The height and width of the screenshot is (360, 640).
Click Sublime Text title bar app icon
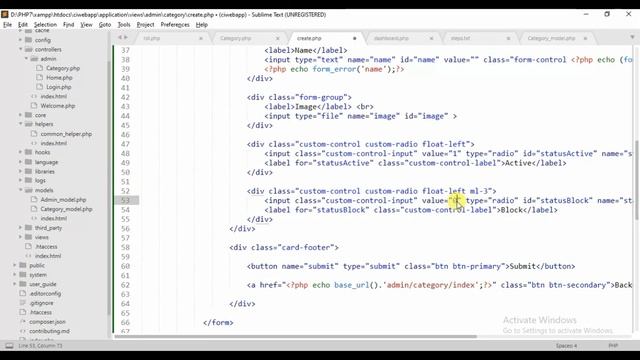[4, 14]
